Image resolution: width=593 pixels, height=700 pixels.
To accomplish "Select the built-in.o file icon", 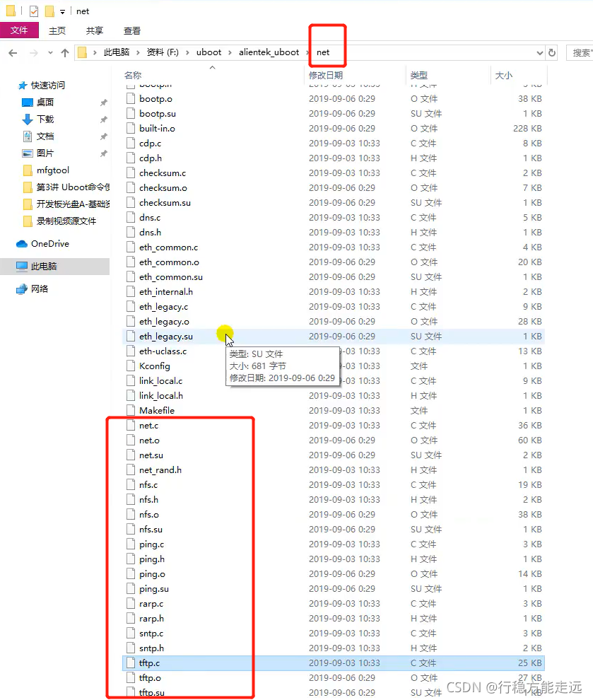I will point(131,129).
